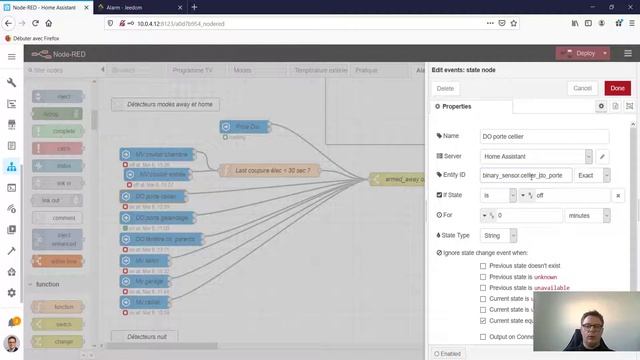Toggle 'Previous state is unavailable' checkbox
640x360 pixels.
tap(483, 288)
